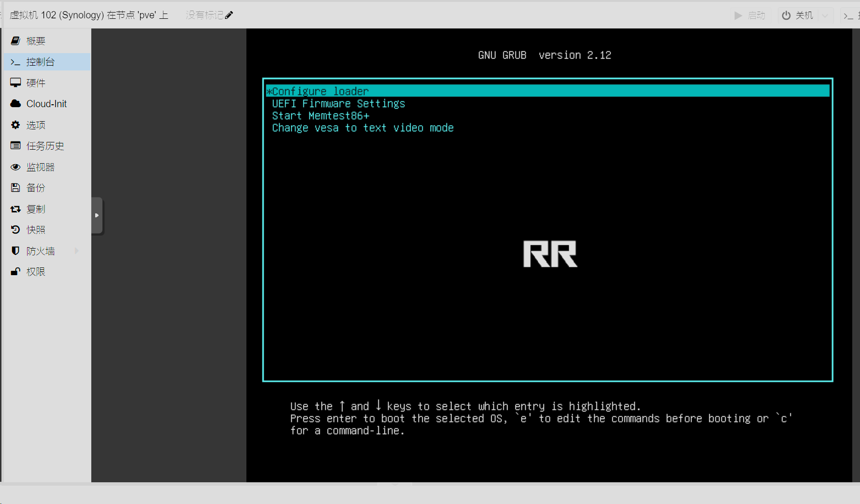This screenshot has height=504, width=860.
Task: Open the 复制 menu label
Action: (36, 209)
